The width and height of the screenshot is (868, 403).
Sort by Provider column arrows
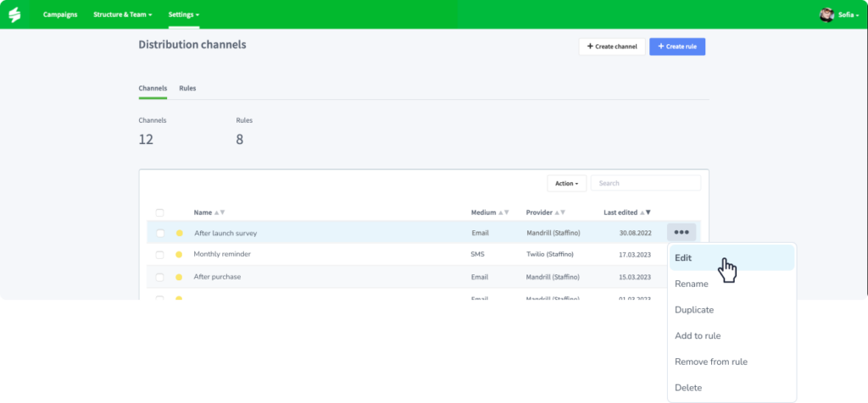coord(559,213)
